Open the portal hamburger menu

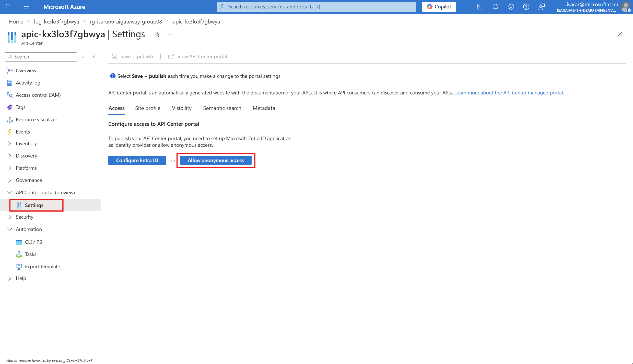[x=27, y=7]
